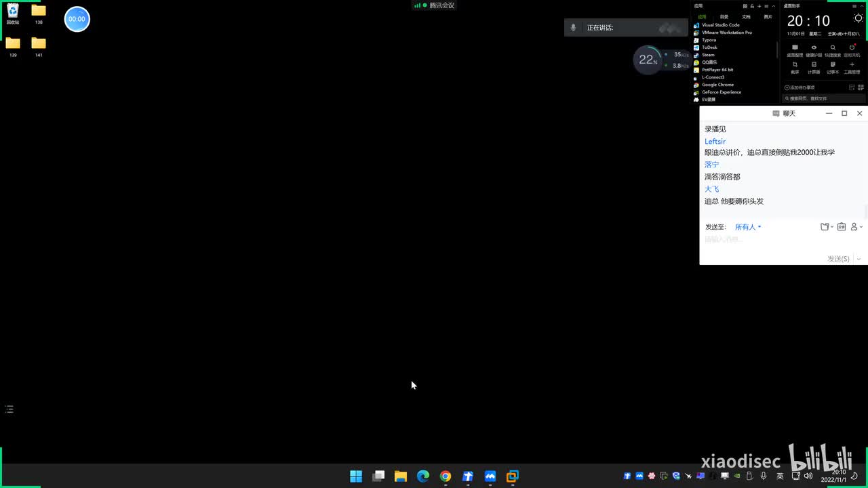868x488 pixels.
Task: Open File Explorer on the taskbar
Action: 401,476
